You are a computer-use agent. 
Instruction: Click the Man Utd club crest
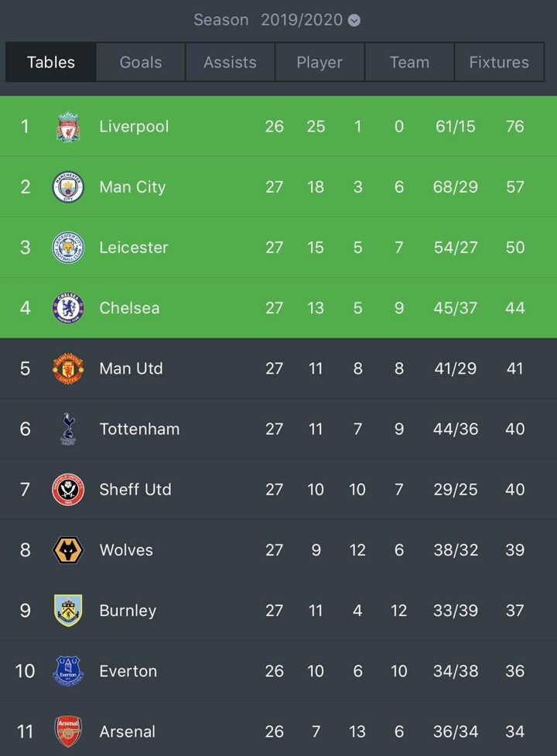(68, 368)
